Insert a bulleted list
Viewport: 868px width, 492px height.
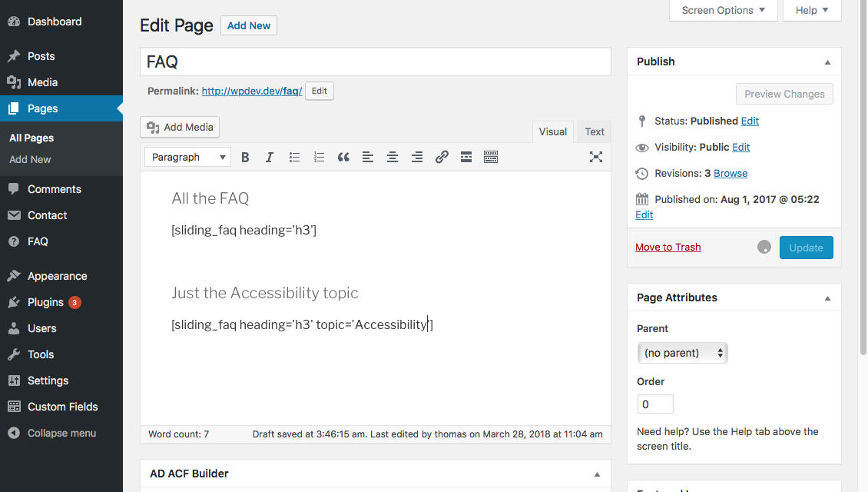pos(294,158)
